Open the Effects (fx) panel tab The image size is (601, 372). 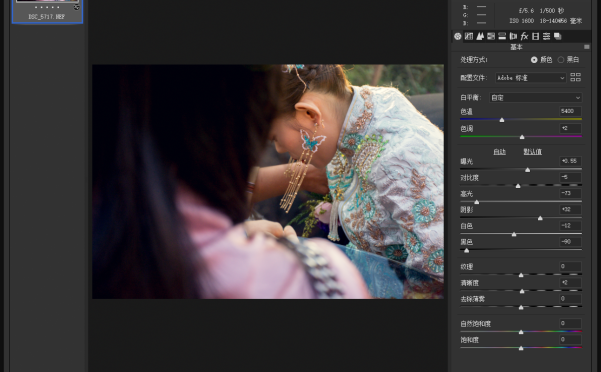[524, 36]
